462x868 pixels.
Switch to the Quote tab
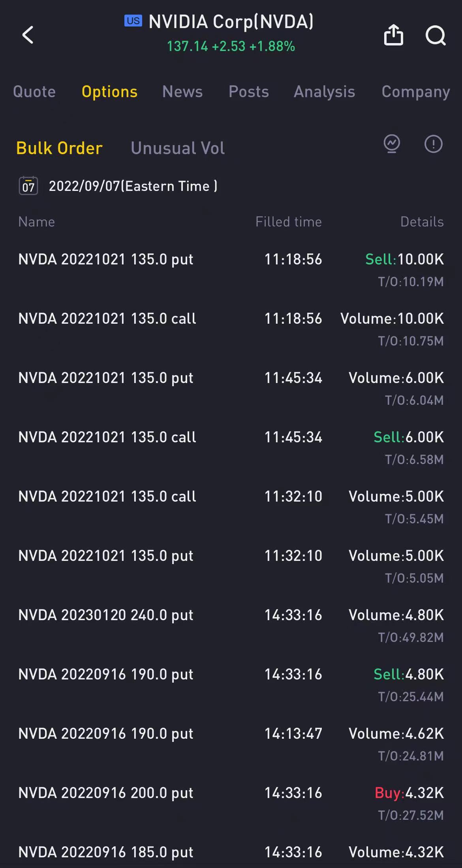coord(34,92)
